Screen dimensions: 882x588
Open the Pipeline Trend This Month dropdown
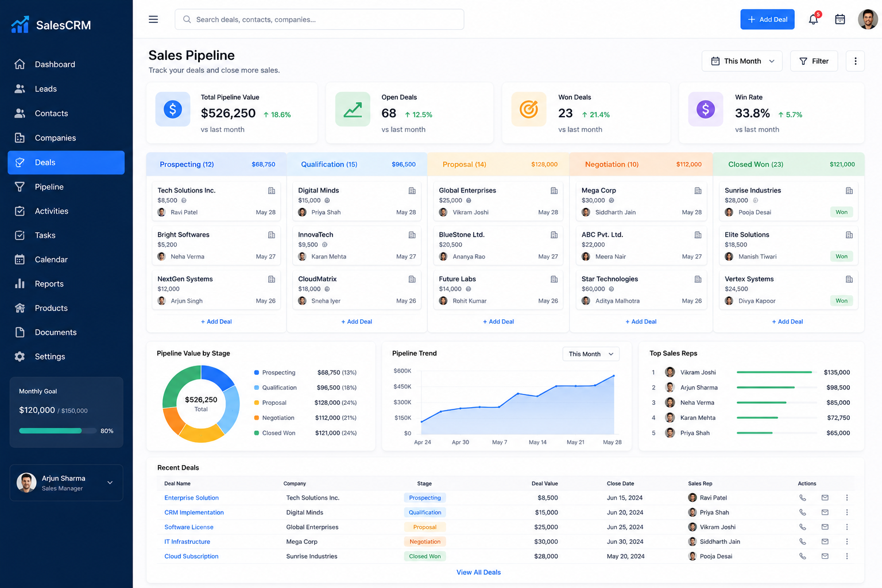pyautogui.click(x=591, y=354)
